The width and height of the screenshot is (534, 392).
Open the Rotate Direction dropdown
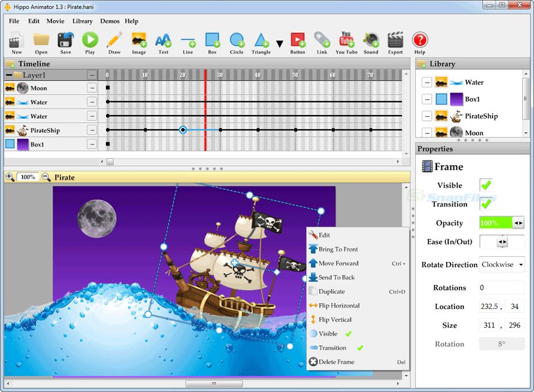coord(502,264)
